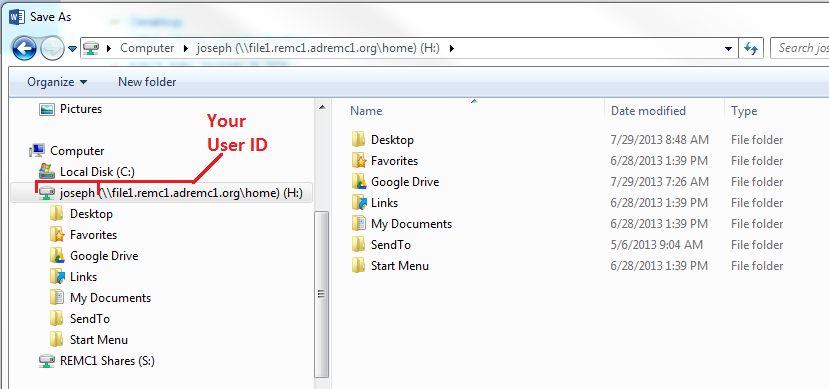This screenshot has width=829, height=389.
Task: Open the address bar history dropdown
Action: pos(729,49)
